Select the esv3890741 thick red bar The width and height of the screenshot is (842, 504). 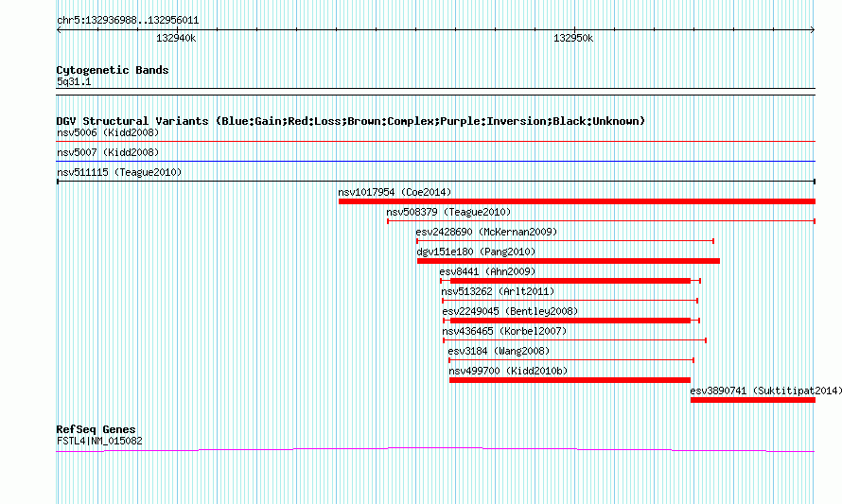[753, 400]
